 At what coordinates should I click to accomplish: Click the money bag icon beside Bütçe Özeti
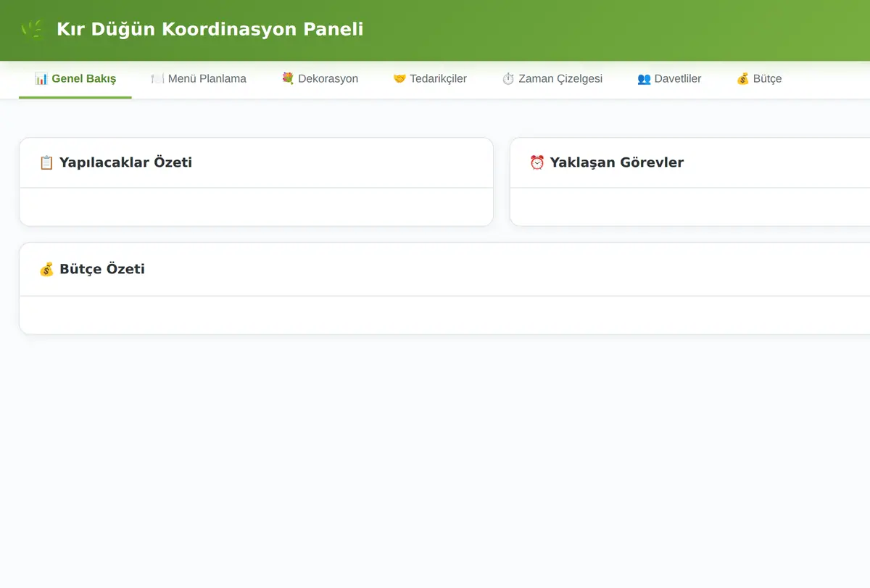click(x=46, y=269)
